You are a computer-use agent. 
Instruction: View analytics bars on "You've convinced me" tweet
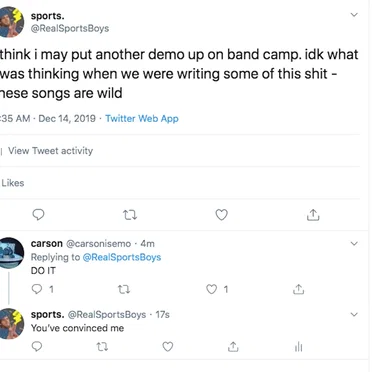298,347
